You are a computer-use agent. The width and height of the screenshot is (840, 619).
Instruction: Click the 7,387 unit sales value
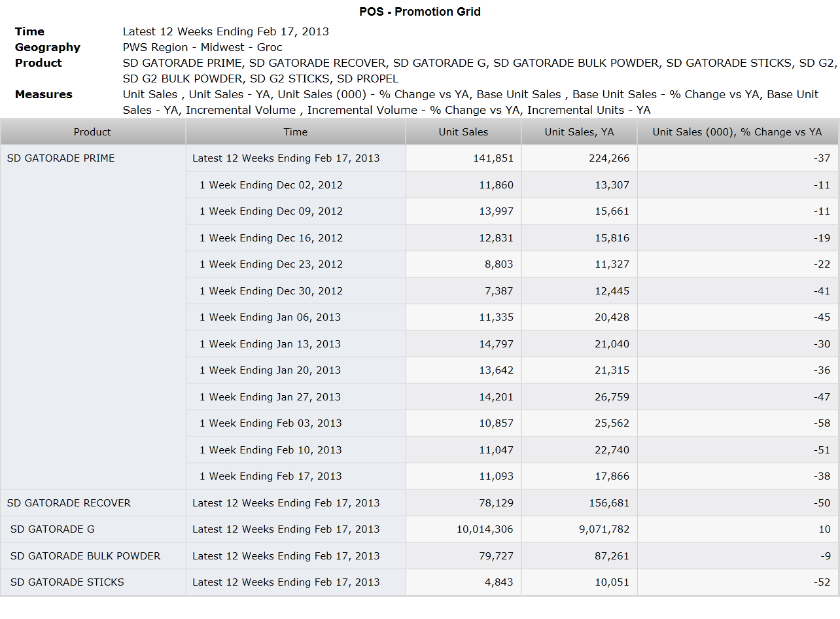499,291
